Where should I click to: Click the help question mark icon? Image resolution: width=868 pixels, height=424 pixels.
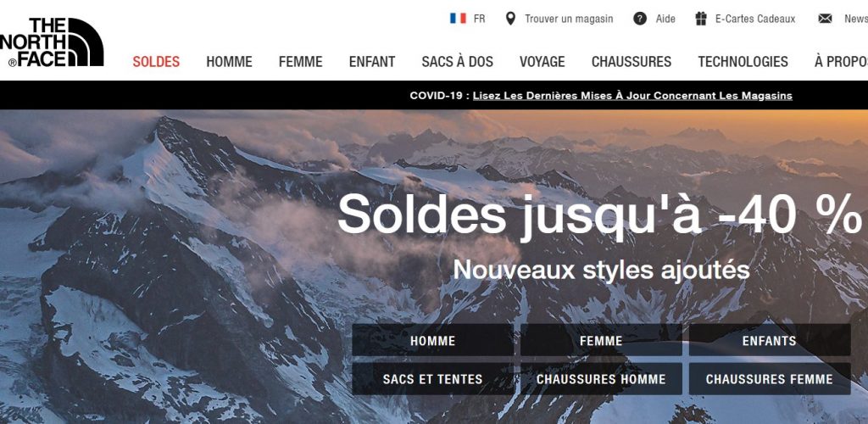coord(640,19)
